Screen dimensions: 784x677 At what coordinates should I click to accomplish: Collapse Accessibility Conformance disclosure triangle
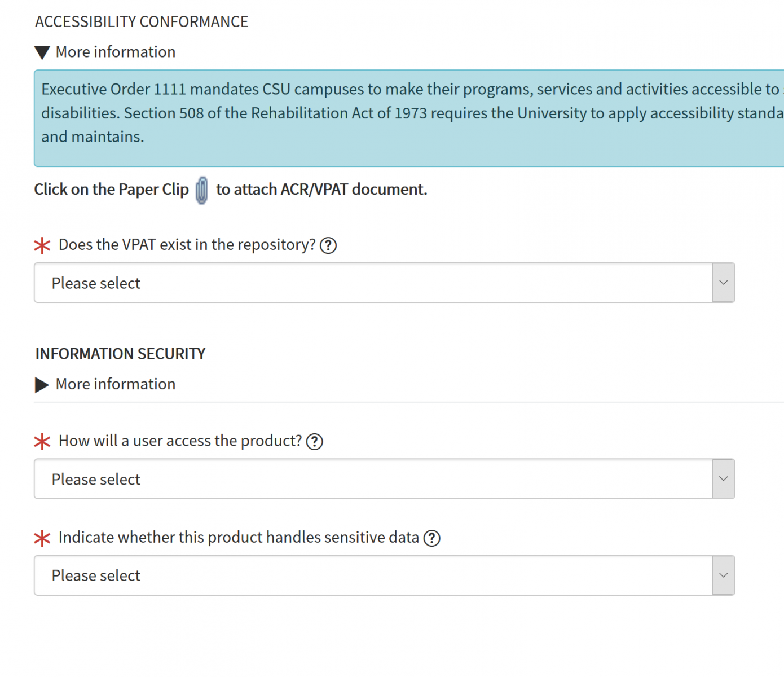(x=42, y=52)
